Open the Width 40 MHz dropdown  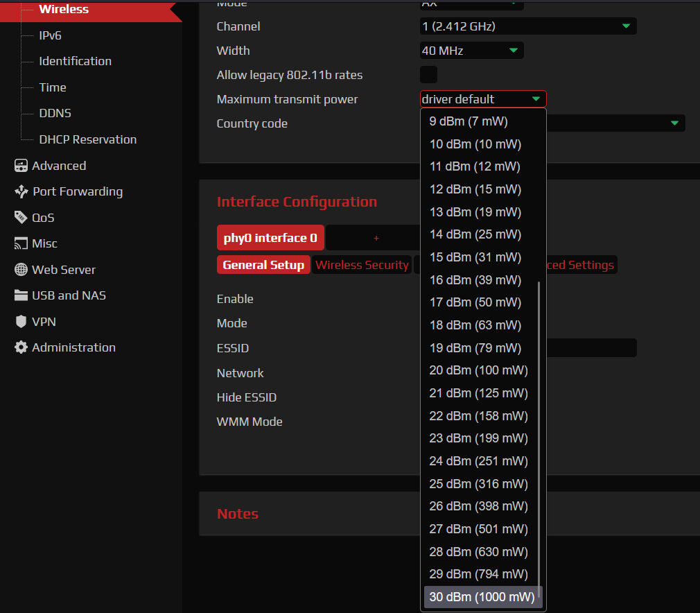coord(471,51)
